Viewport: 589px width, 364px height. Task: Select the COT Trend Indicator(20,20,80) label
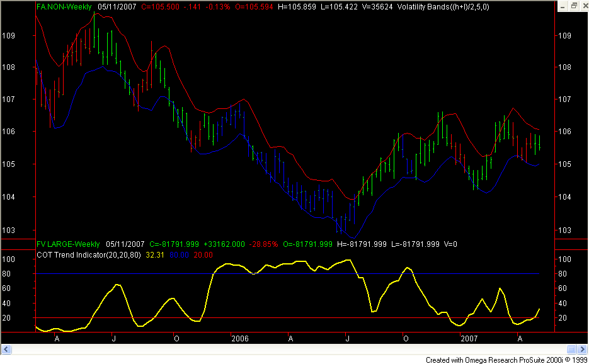click(89, 254)
